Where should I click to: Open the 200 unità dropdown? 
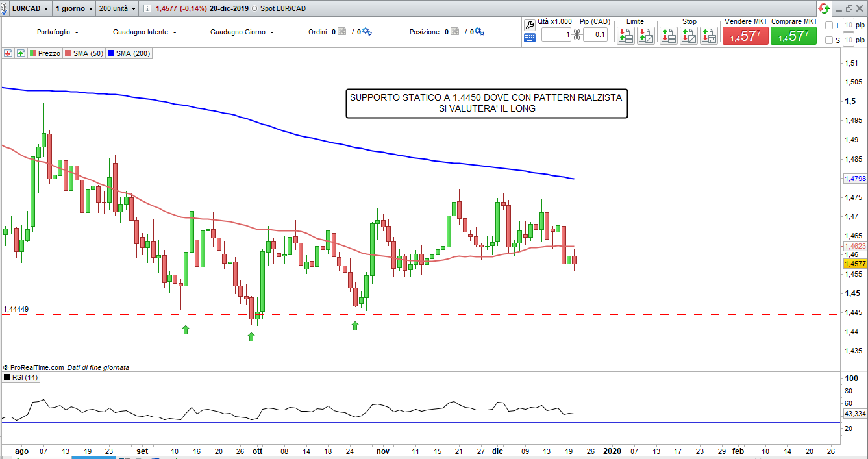pos(118,8)
